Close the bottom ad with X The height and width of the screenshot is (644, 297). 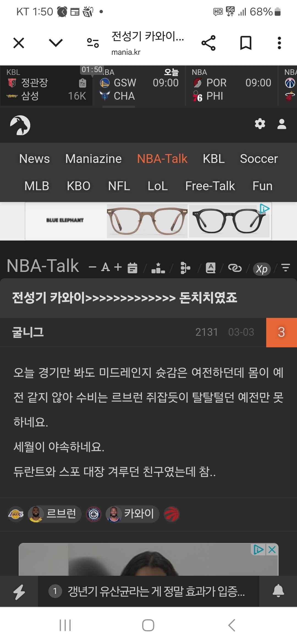tap(272, 550)
